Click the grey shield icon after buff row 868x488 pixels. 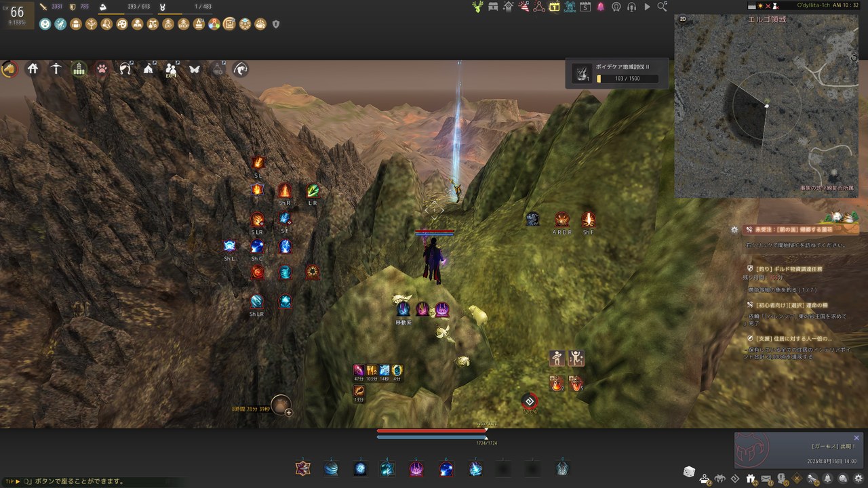coord(276,24)
